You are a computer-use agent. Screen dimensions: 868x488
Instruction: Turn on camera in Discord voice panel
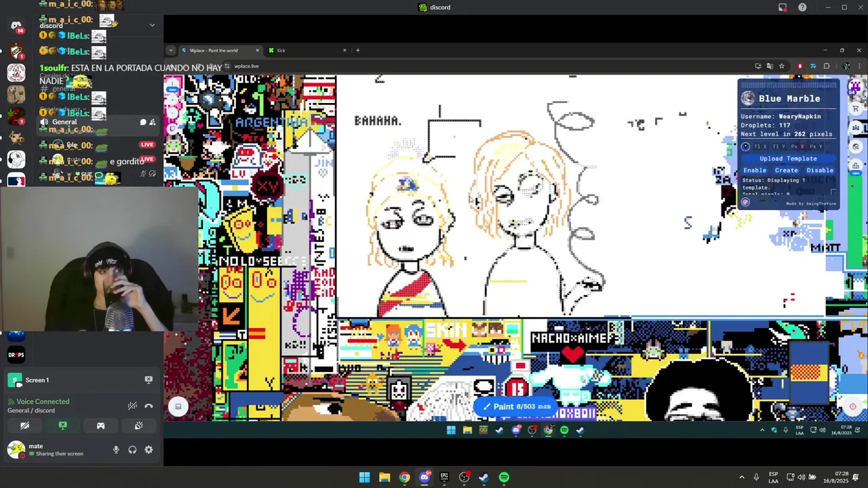coord(24,426)
